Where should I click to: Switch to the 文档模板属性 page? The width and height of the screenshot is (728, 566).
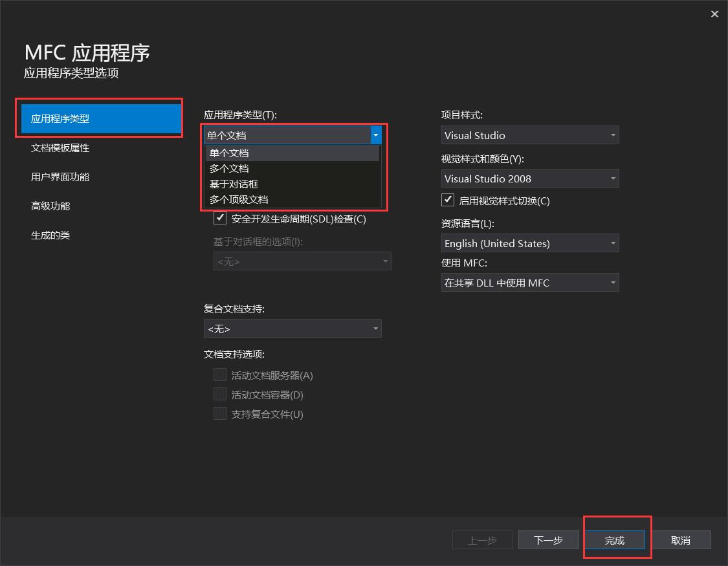point(61,147)
